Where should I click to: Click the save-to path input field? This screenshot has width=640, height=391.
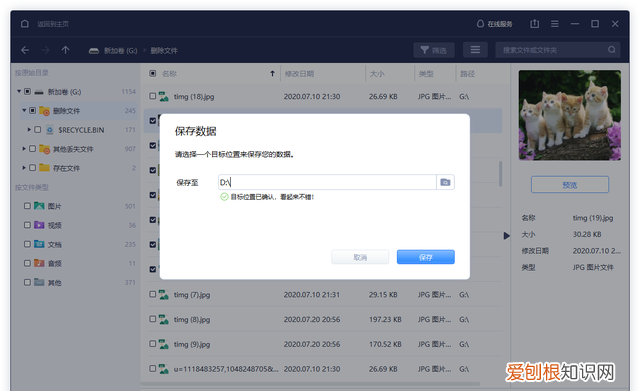pos(327,182)
